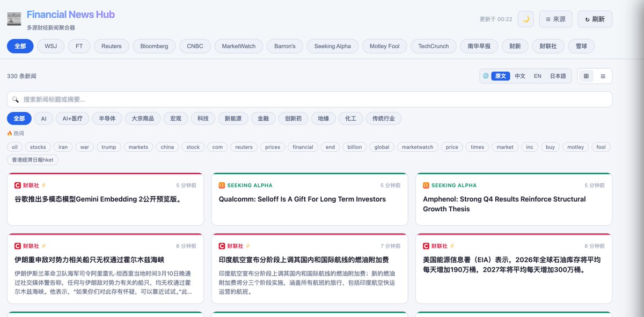Screen dimensions: 644x317
Task: Select the 全部 source filter
Action: (x=20, y=46)
